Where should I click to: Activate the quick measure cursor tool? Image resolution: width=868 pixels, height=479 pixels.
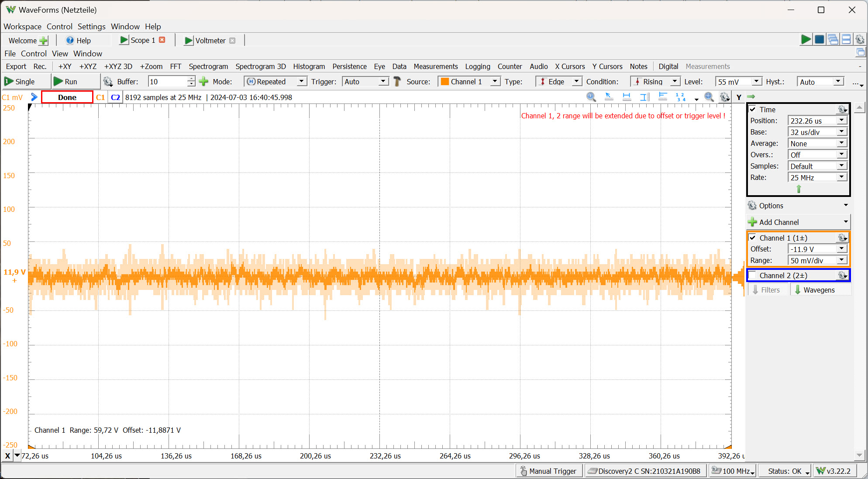click(x=609, y=97)
